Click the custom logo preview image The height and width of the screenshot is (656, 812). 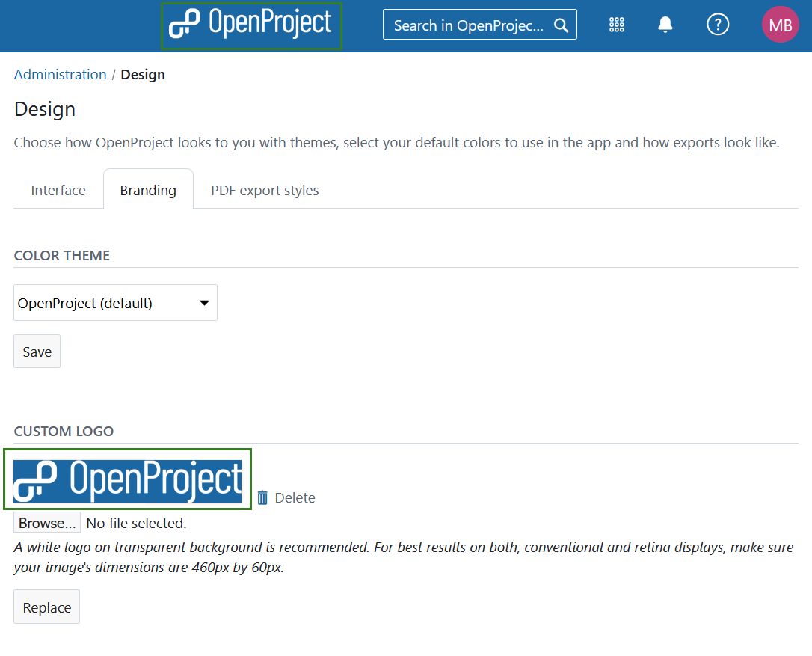128,480
